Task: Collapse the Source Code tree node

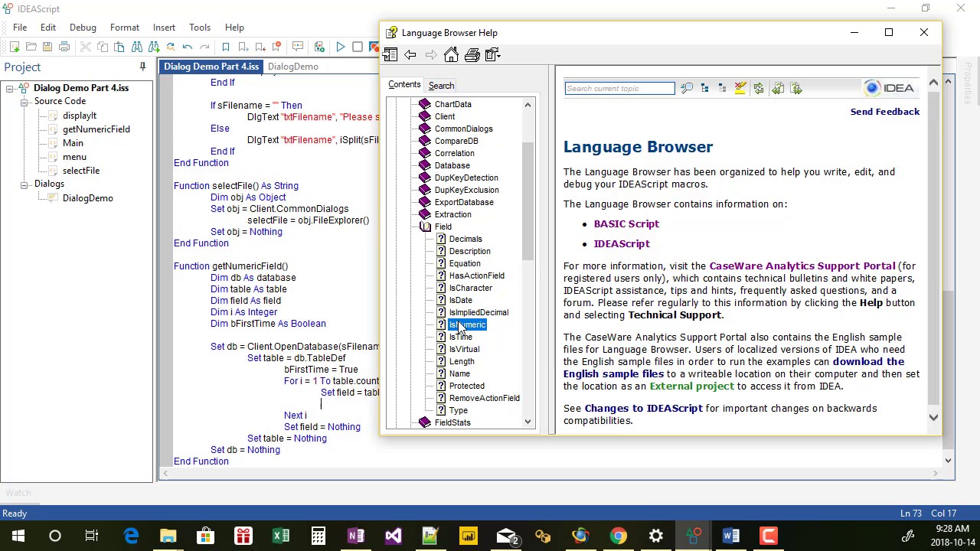Action: tap(24, 102)
